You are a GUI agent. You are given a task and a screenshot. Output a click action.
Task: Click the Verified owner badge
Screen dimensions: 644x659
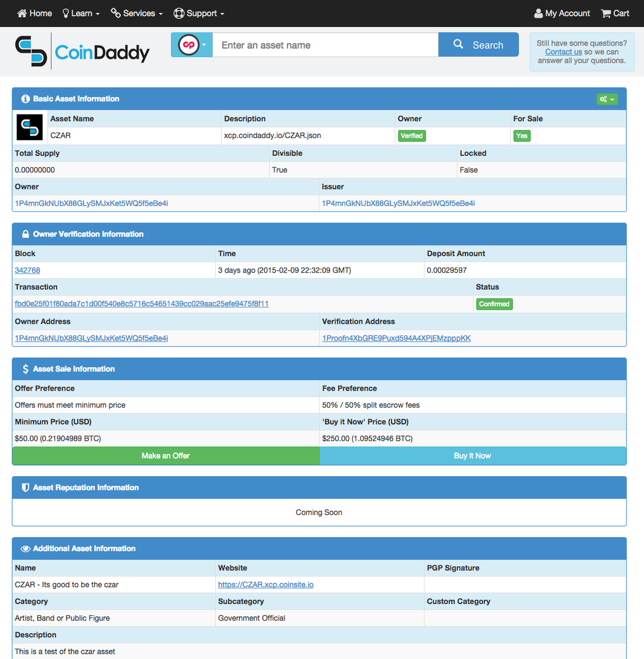(412, 136)
